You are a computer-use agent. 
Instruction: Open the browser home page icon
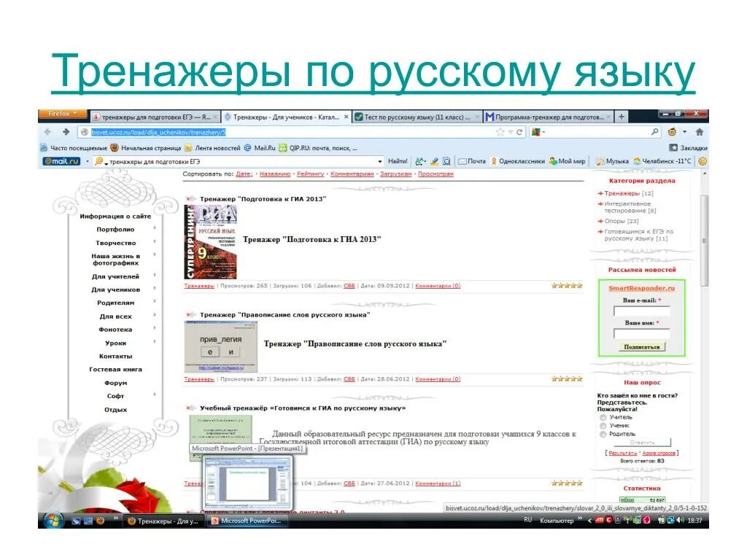(x=700, y=132)
